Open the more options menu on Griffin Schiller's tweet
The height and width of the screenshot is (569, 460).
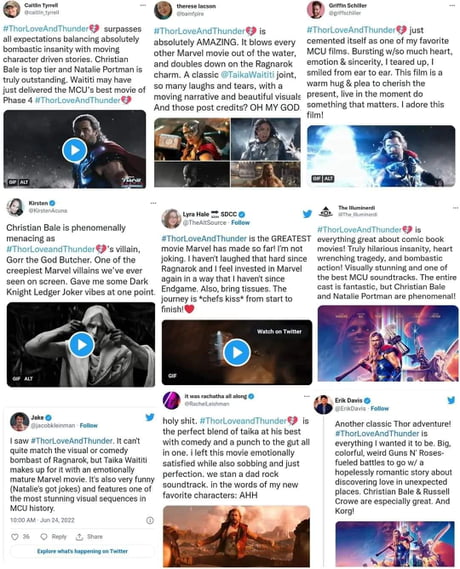pyautogui.click(x=452, y=5)
